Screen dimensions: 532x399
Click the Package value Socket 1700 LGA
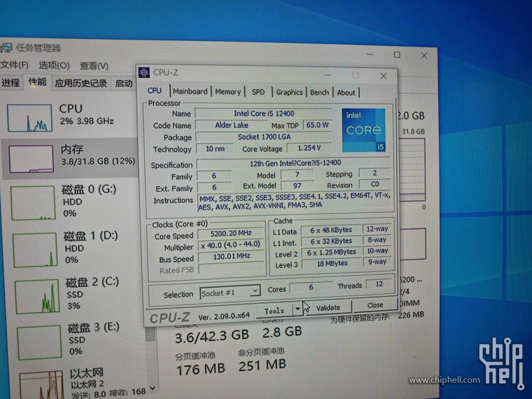(264, 137)
